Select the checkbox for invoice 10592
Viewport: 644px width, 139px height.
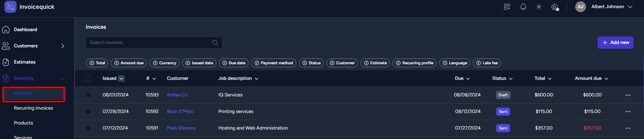point(88,112)
